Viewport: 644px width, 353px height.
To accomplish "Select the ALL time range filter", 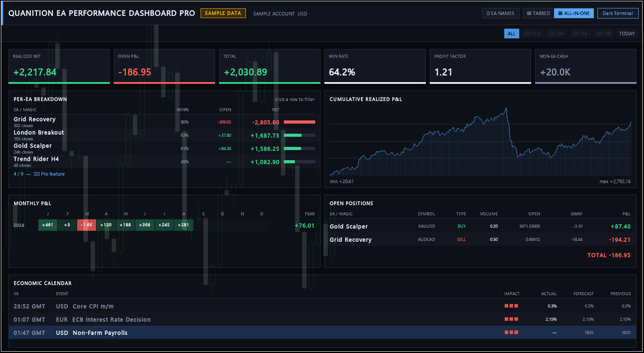I will click(x=511, y=34).
